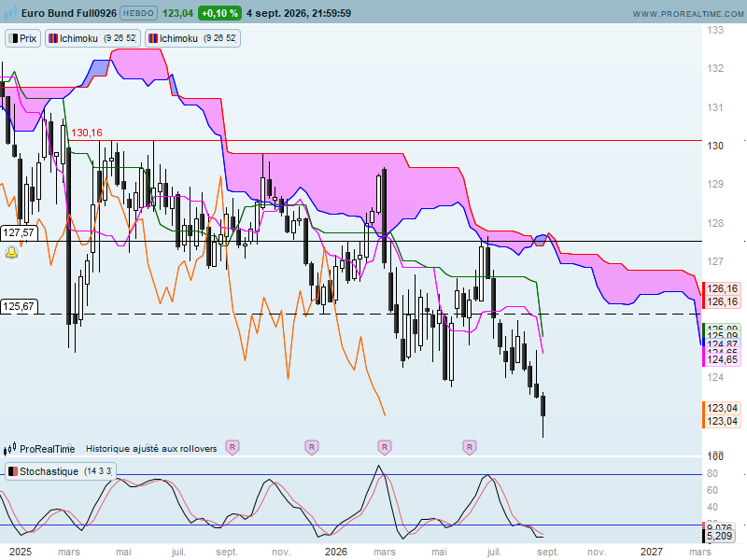Open first Ichimoku (9 26 52) settings
Image resolution: width=747 pixels, height=560 pixels.
[x=92, y=38]
